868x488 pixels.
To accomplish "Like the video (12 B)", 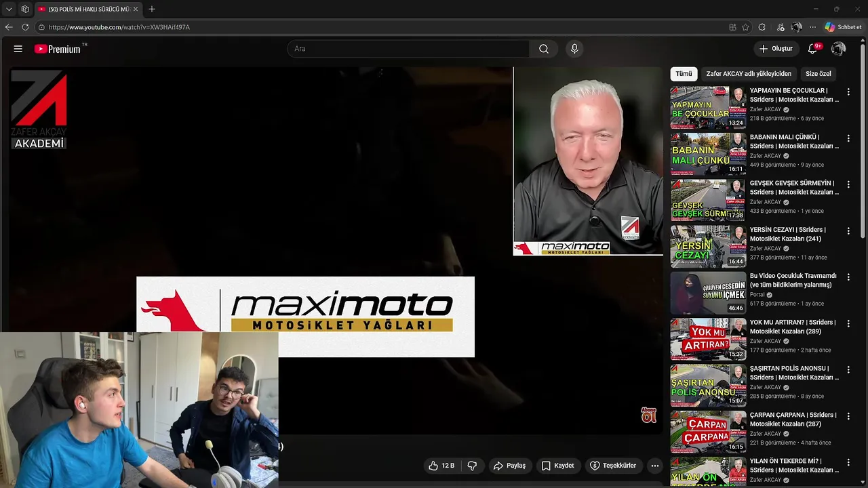I will tap(441, 466).
